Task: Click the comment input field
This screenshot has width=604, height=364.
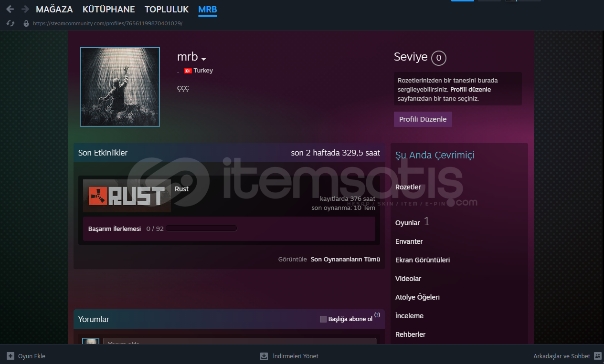Action: click(x=240, y=341)
